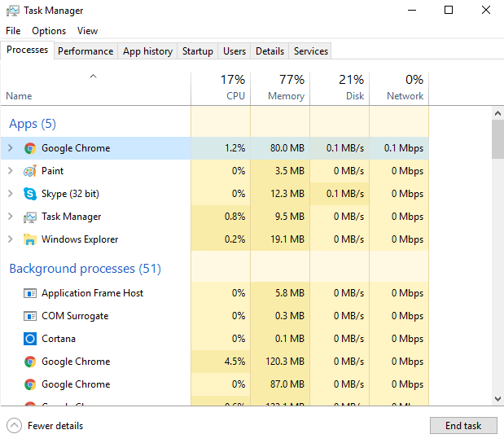The image size is (504, 443).
Task: Click the 87.0 MB memory value
Action: click(x=287, y=384)
